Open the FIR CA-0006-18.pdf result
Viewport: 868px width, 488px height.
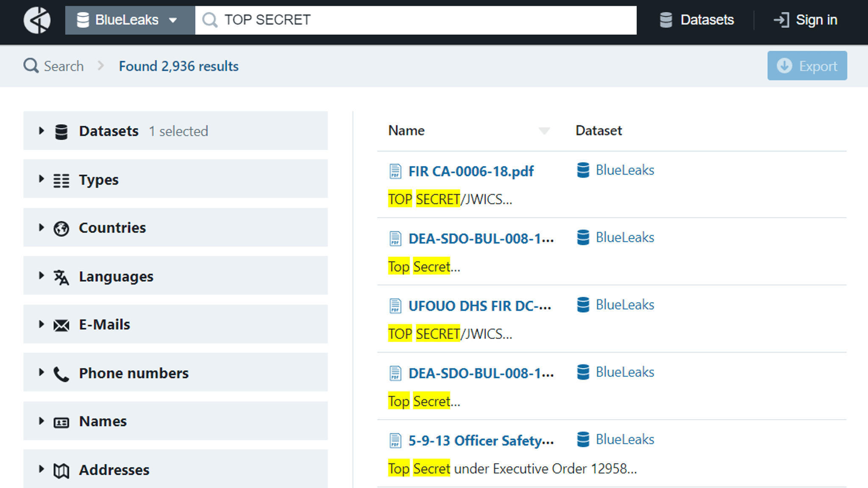(471, 171)
